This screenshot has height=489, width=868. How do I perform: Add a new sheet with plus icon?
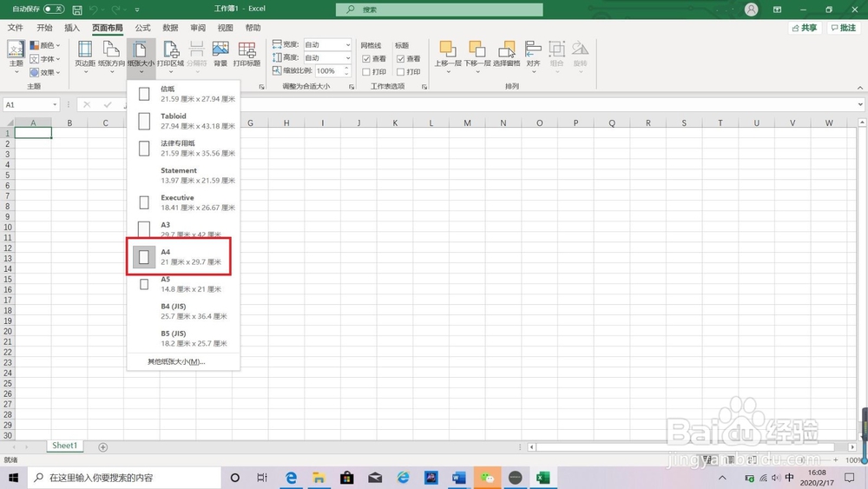pos(103,447)
